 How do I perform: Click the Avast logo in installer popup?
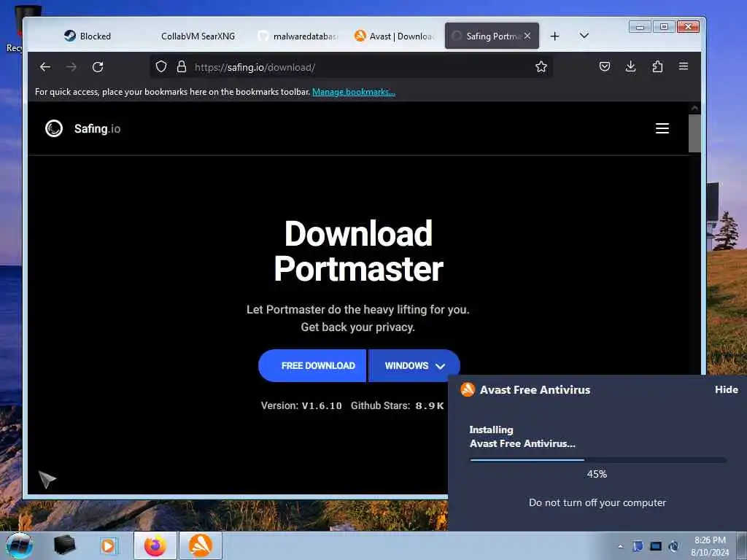(468, 389)
